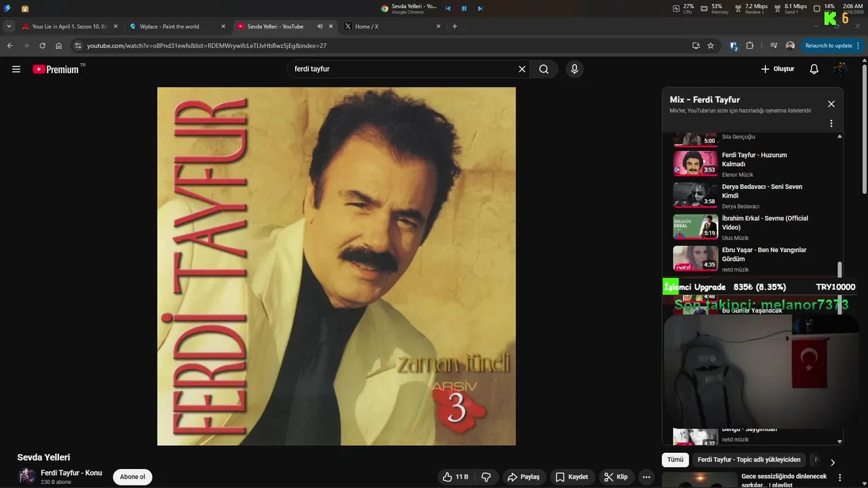Open Ferdi Tayfur - Konu channel link
The image size is (868, 488).
[x=71, y=472]
